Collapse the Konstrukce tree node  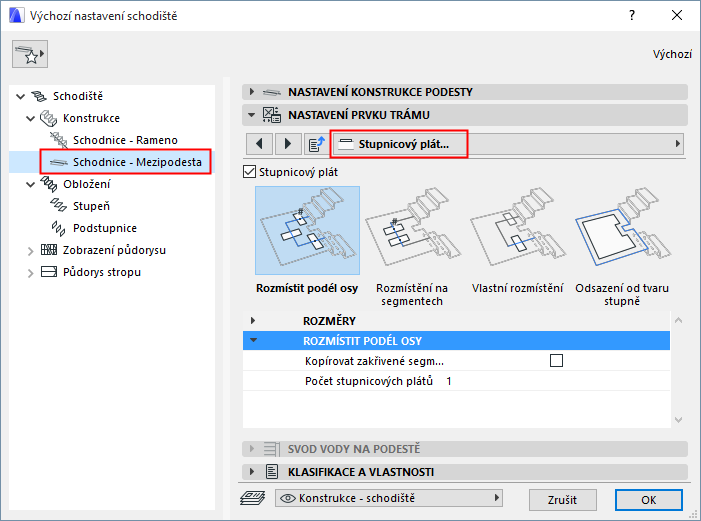[30, 119]
